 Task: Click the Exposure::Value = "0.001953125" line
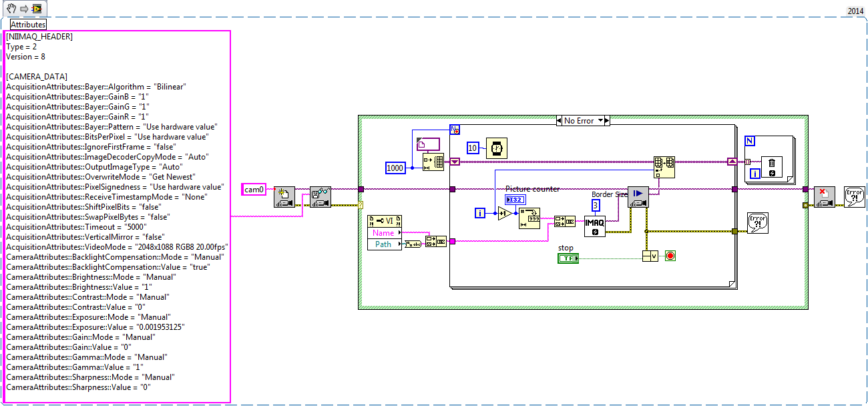pos(95,327)
